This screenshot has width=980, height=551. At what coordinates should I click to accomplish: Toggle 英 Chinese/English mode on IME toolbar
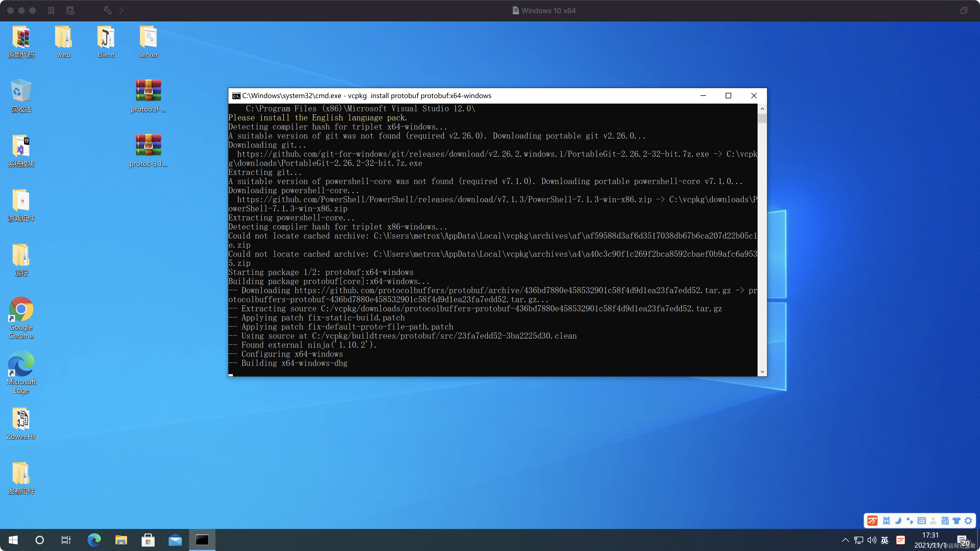[x=886, y=521]
